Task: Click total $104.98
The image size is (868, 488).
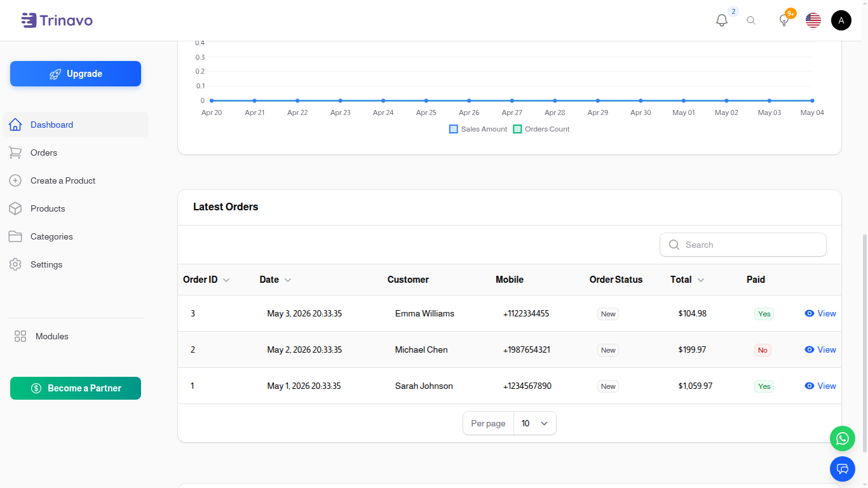Action: coord(692,313)
